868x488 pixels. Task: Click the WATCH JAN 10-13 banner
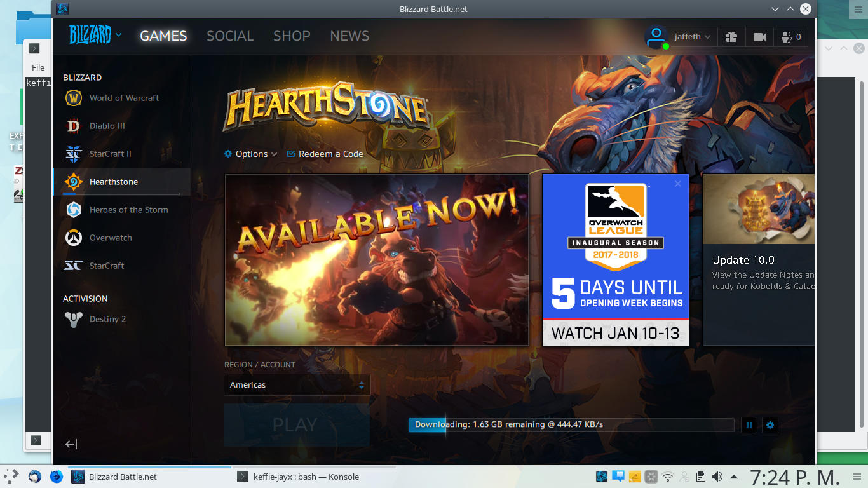tap(615, 333)
